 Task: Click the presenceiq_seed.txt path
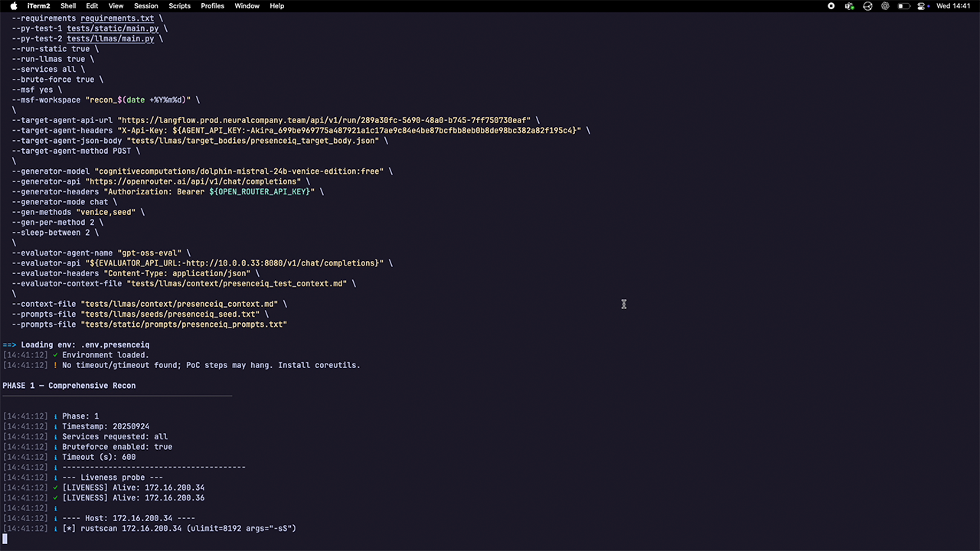[x=170, y=314]
